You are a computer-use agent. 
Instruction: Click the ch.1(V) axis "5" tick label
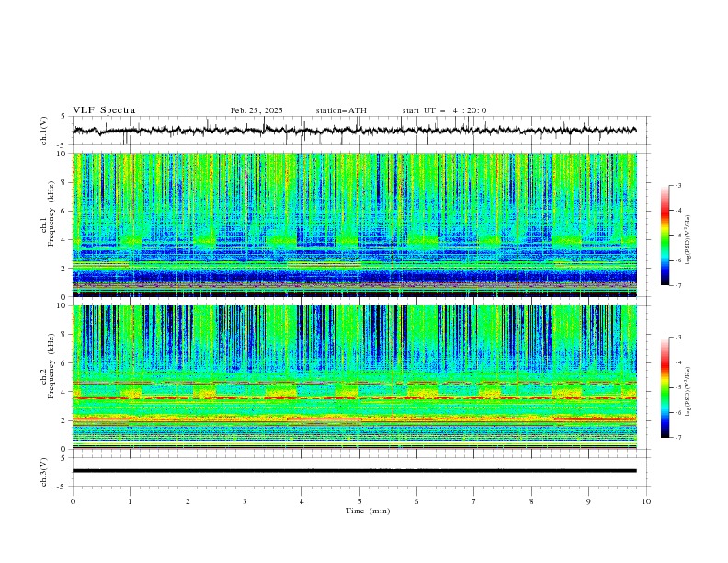click(x=64, y=117)
